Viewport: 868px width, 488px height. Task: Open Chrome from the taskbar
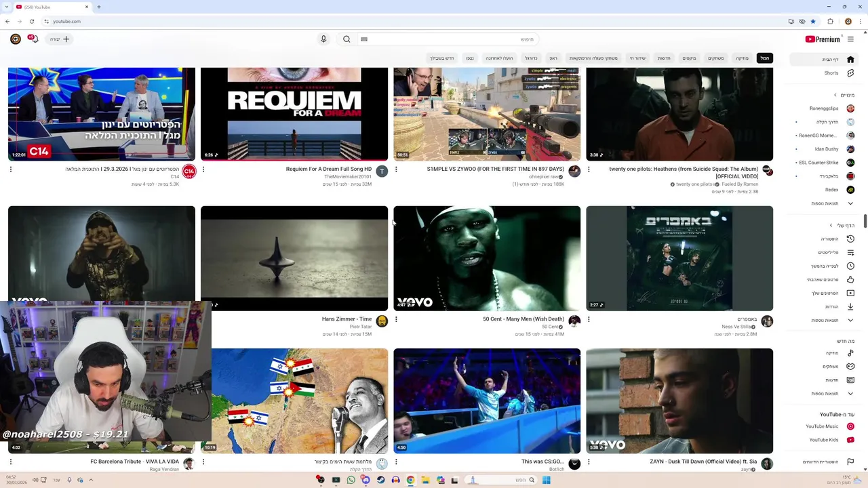pyautogui.click(x=410, y=480)
